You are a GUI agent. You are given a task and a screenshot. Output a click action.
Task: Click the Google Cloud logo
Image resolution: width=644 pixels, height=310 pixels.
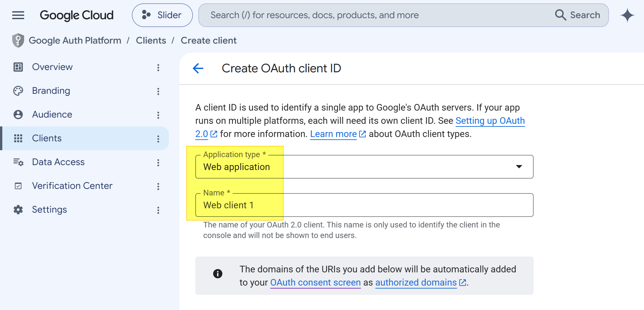click(77, 15)
